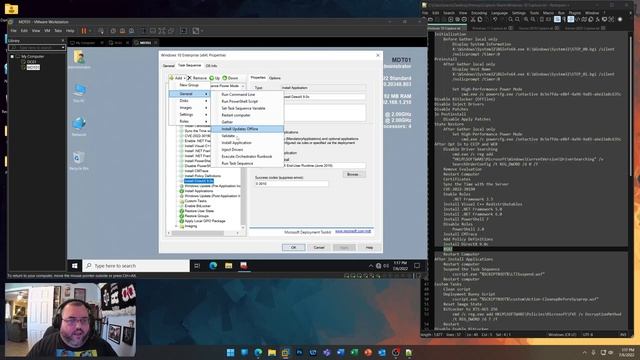Select Install Application menu entry

coord(247,143)
